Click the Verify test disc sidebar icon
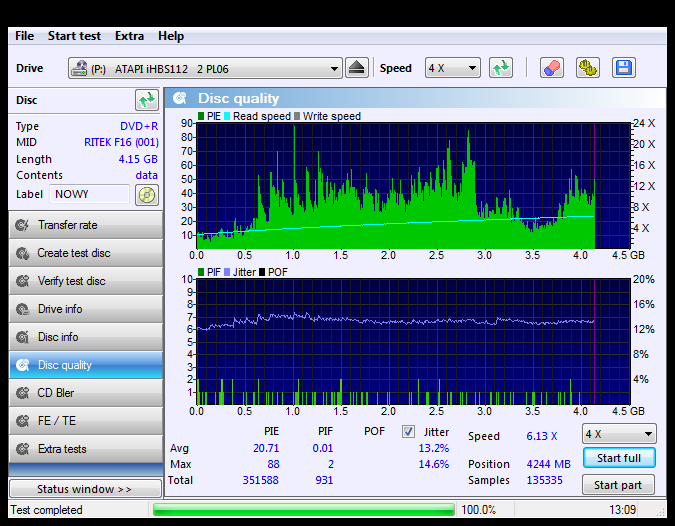 click(x=22, y=281)
